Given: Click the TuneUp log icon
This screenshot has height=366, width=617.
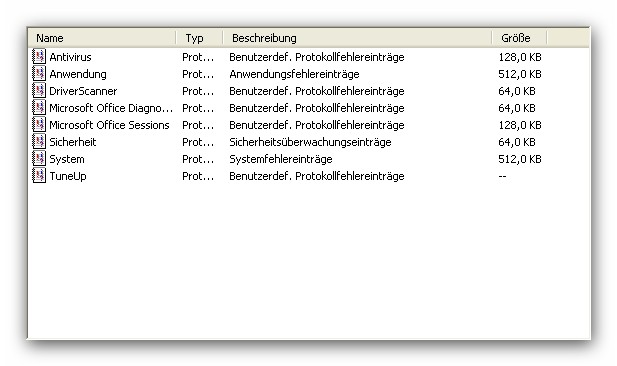Looking at the screenshot, I should 39,175.
